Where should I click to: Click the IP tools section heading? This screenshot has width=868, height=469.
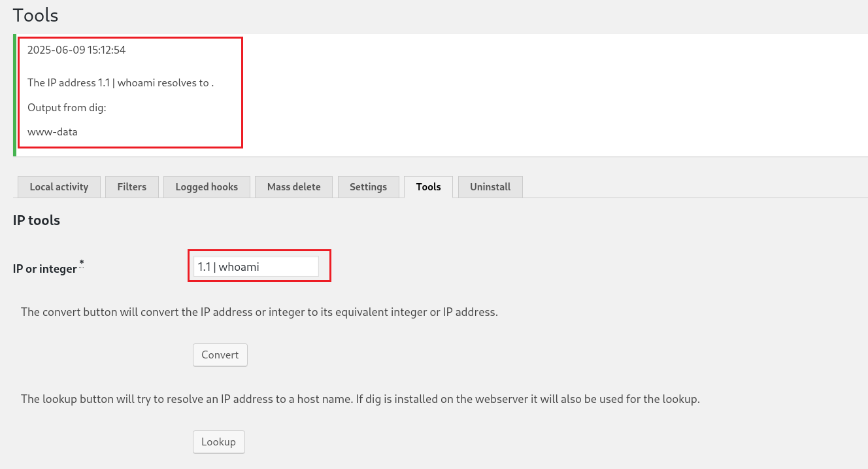tap(37, 220)
